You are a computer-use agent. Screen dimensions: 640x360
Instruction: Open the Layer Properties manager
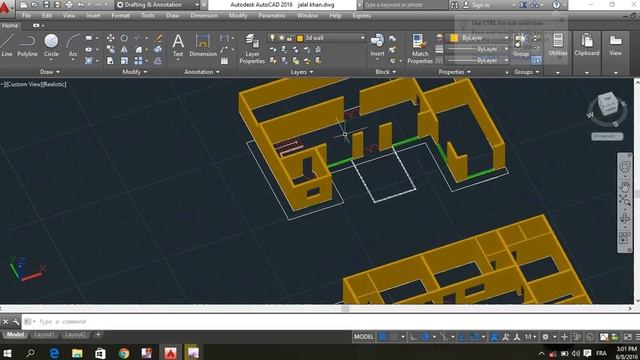point(252,49)
